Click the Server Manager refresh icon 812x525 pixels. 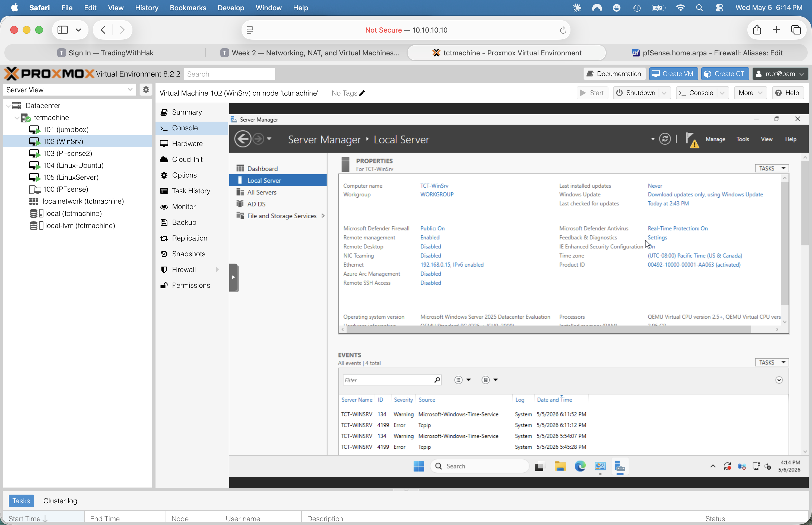(x=664, y=139)
